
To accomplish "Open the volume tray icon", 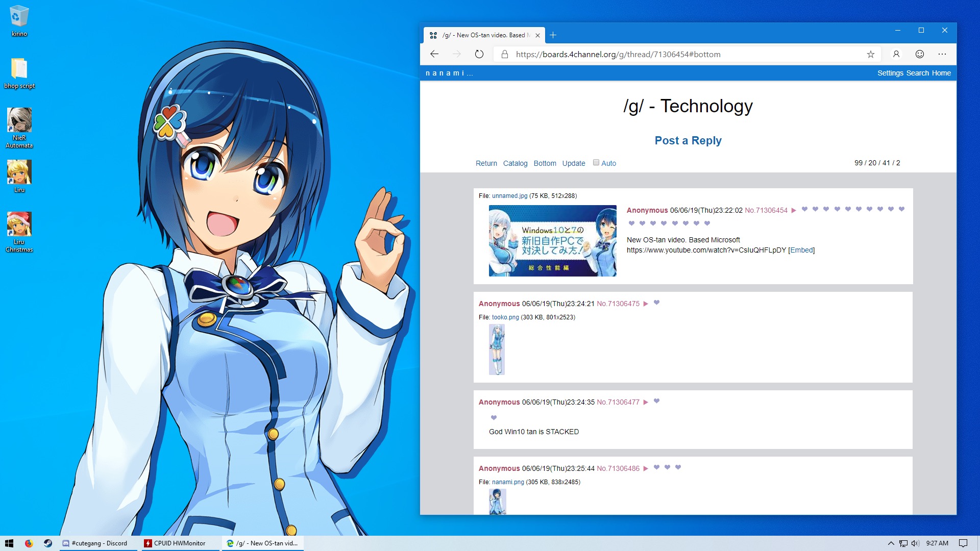I will (x=915, y=543).
